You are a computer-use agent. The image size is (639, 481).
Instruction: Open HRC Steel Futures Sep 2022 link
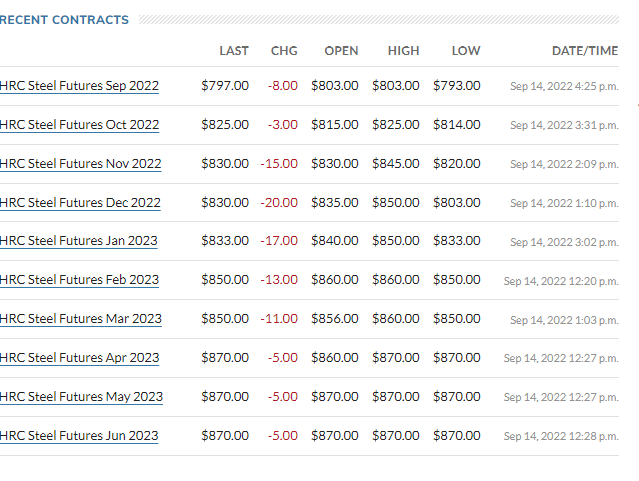[x=80, y=86]
